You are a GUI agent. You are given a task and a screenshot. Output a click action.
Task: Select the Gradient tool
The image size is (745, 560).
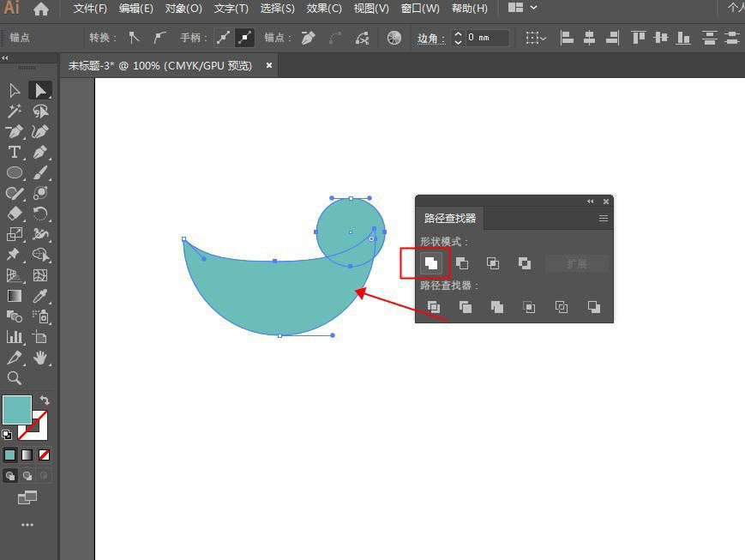coord(15,296)
